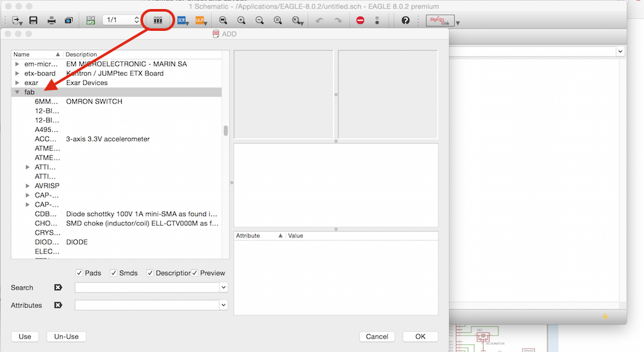Click the Use library toolbar icon
Image resolution: width=644 pixels, height=352 pixels.
[x=158, y=20]
